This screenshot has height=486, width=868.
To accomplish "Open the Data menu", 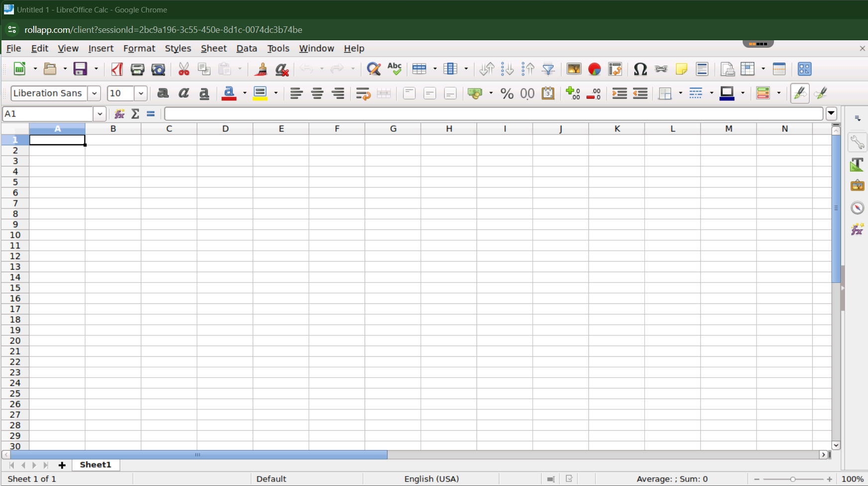I will click(246, 48).
